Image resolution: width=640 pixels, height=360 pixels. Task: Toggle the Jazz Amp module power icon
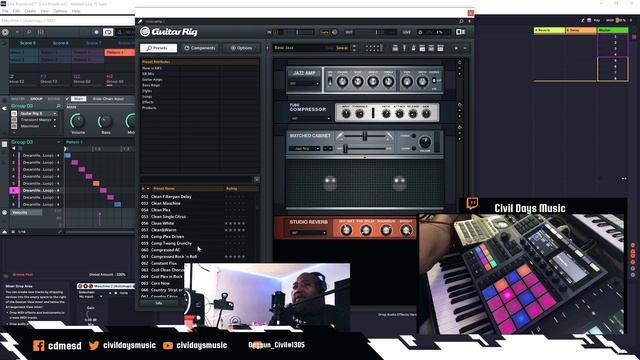coord(460,62)
